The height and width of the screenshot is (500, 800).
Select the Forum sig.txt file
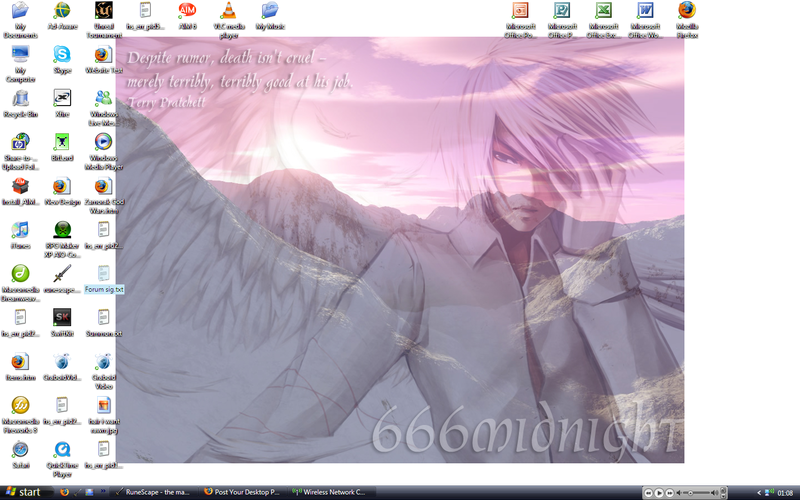coord(104,279)
